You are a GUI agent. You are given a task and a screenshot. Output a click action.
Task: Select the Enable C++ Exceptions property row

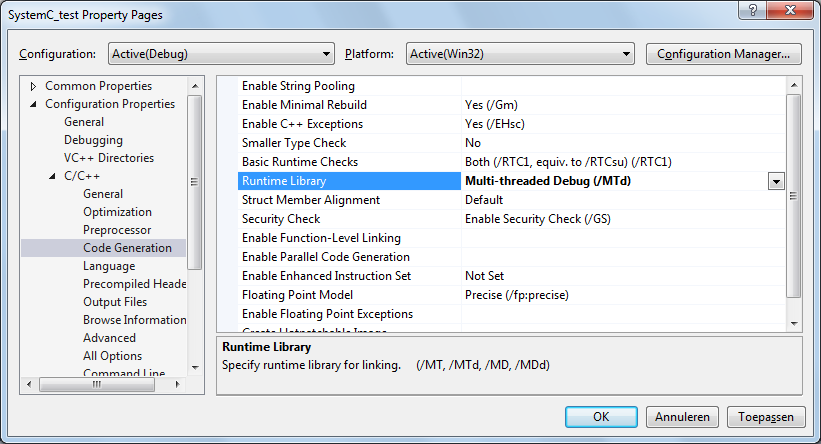(x=302, y=124)
